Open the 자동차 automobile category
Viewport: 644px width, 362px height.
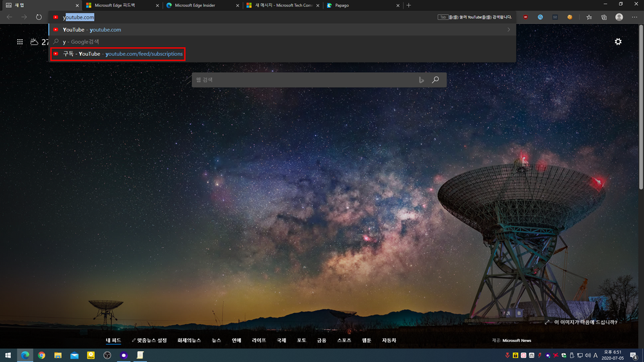pos(389,340)
